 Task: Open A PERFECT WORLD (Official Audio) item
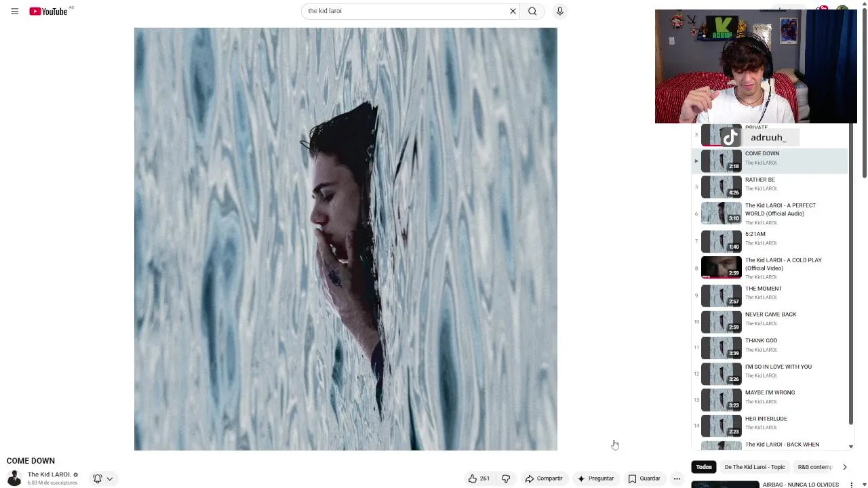click(770, 213)
